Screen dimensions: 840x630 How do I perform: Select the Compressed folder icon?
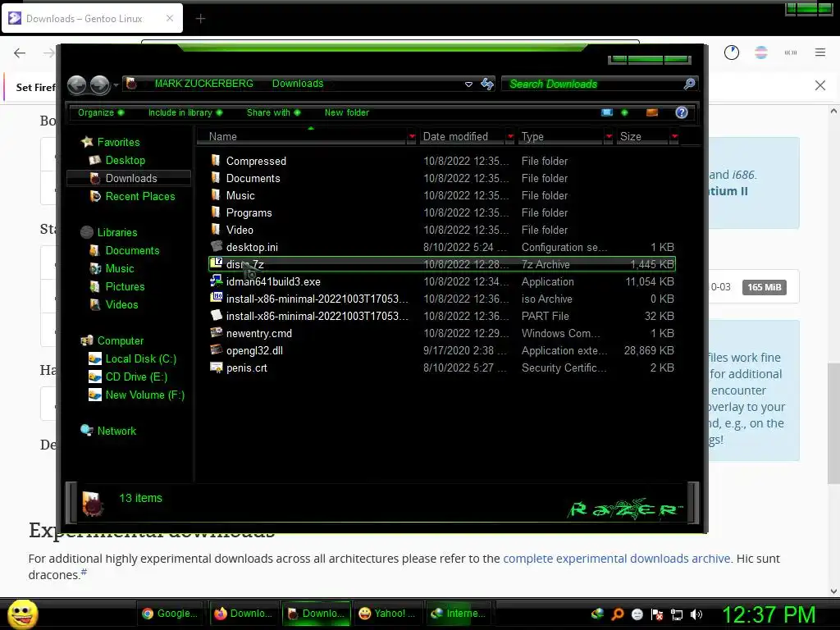pyautogui.click(x=216, y=160)
